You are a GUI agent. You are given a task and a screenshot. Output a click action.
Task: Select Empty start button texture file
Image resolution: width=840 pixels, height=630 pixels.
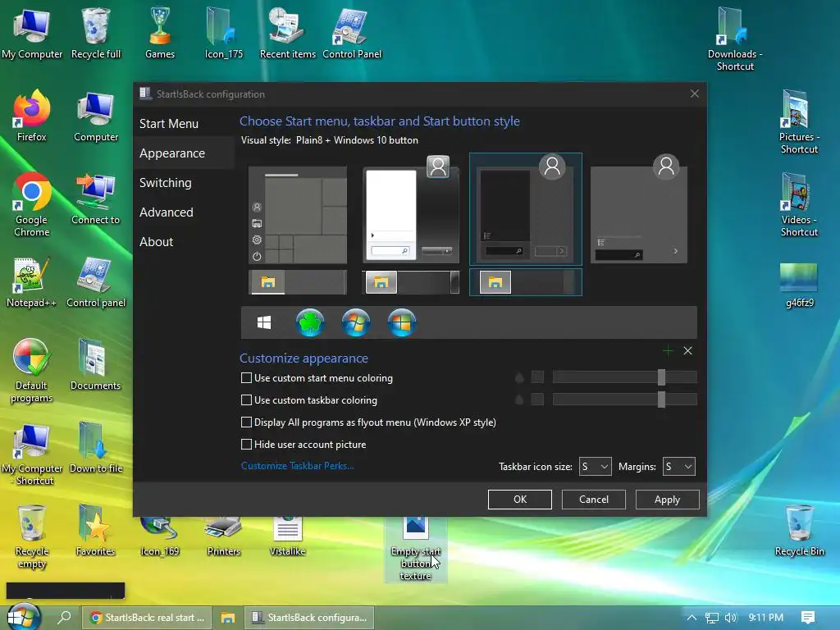(x=416, y=549)
